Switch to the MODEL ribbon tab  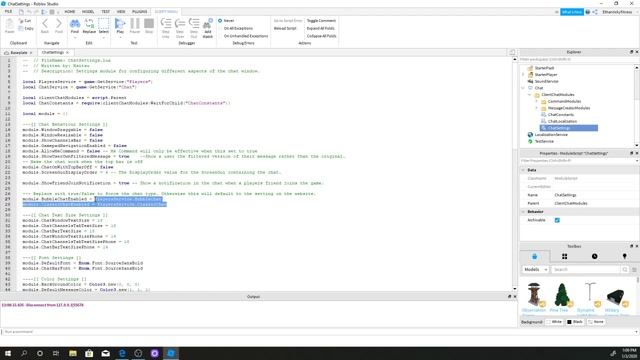point(88,12)
